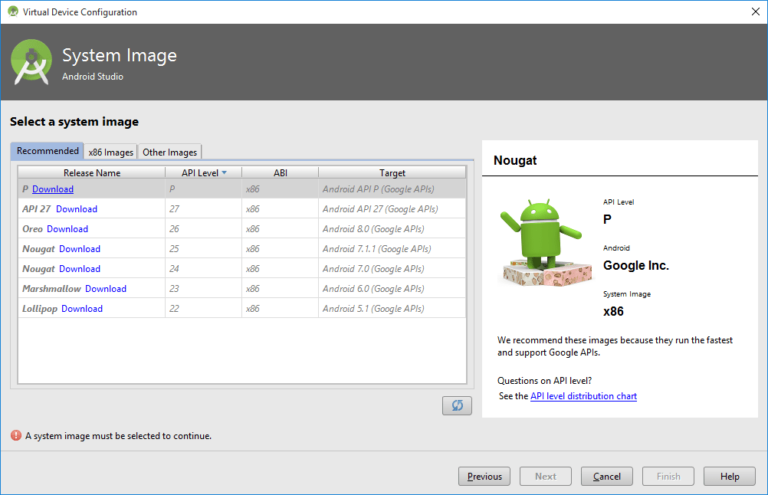Download the Lollipop system image
768x495 pixels.
click(x=82, y=309)
